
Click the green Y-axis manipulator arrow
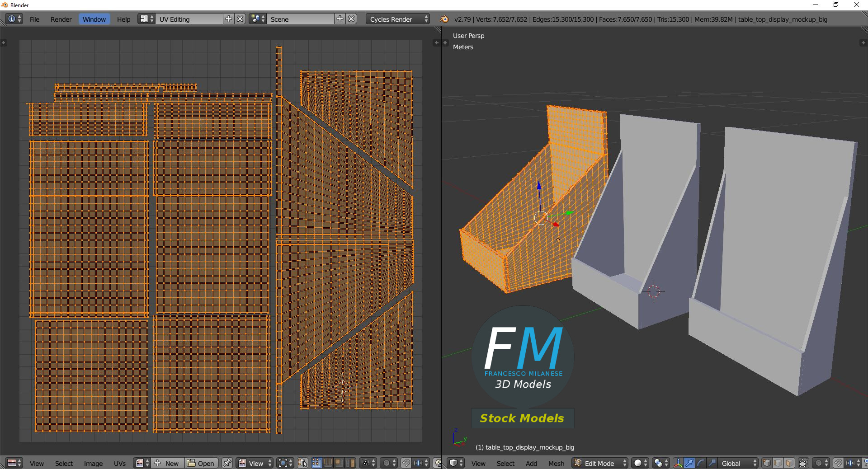(570, 212)
